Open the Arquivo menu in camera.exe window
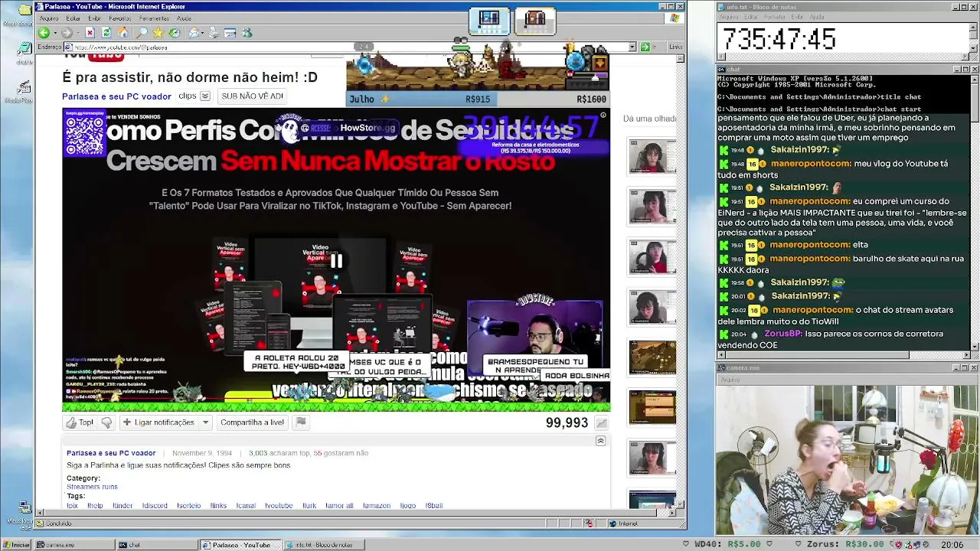The image size is (980, 551). tap(730, 380)
